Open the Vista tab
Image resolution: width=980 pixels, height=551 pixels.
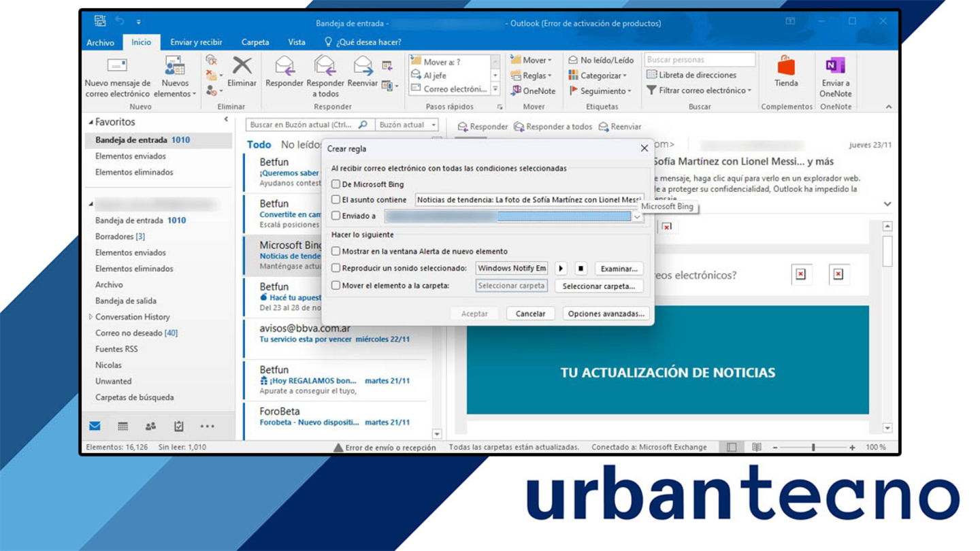[x=297, y=42]
